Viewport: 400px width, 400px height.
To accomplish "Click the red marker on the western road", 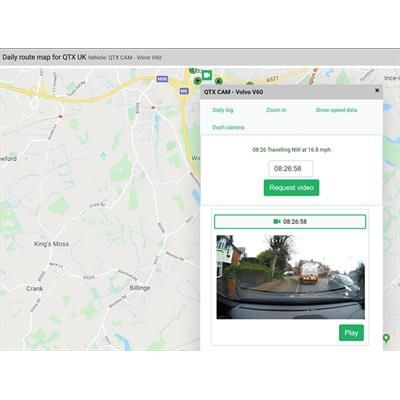I will click(60, 116).
